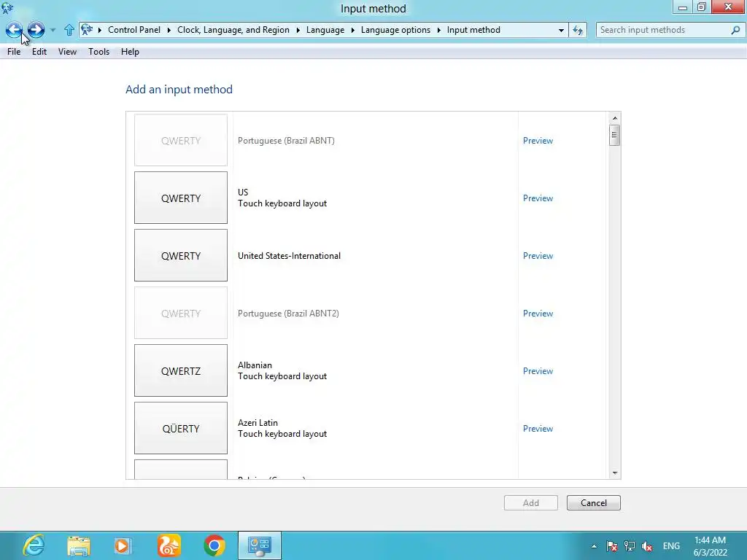Image resolution: width=747 pixels, height=560 pixels.
Task: Preview the Albanian keyboard layout
Action: [x=538, y=371]
